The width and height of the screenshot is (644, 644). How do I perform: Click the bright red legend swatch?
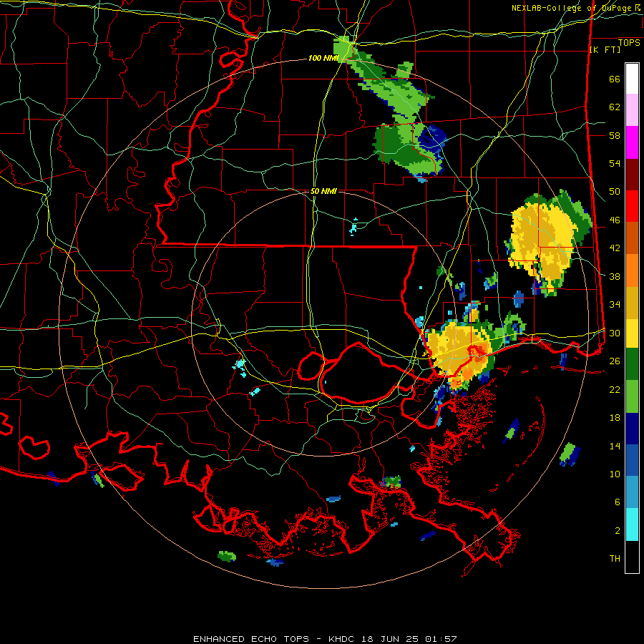(632, 206)
